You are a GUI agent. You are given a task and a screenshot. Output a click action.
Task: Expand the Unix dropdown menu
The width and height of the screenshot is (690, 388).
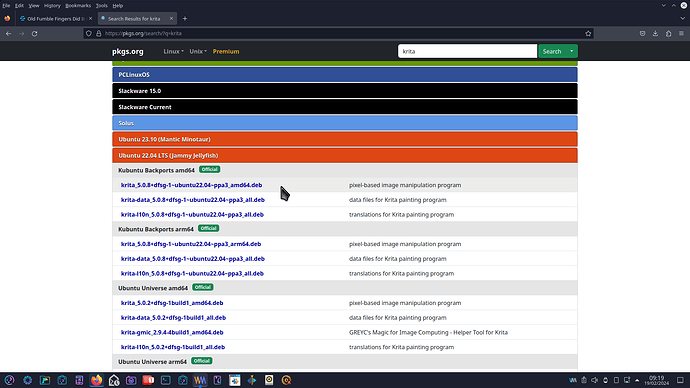click(x=198, y=51)
